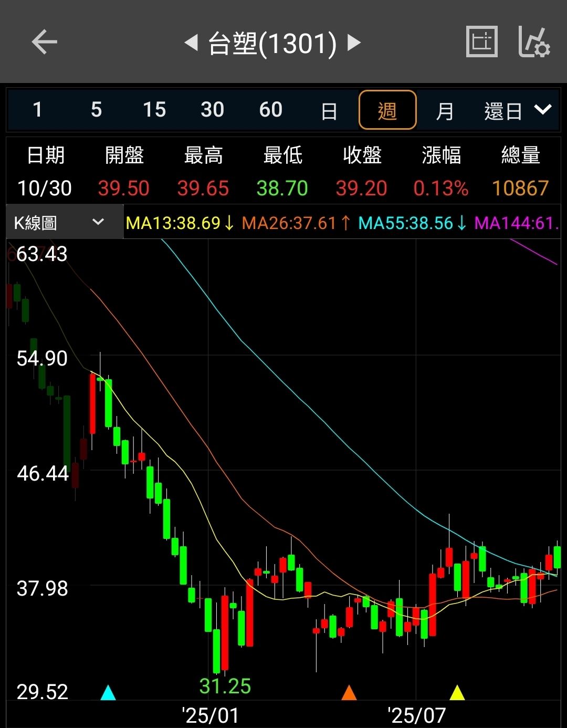Tap the 31.25 low price label
The height and width of the screenshot is (728, 567).
pyautogui.click(x=225, y=686)
